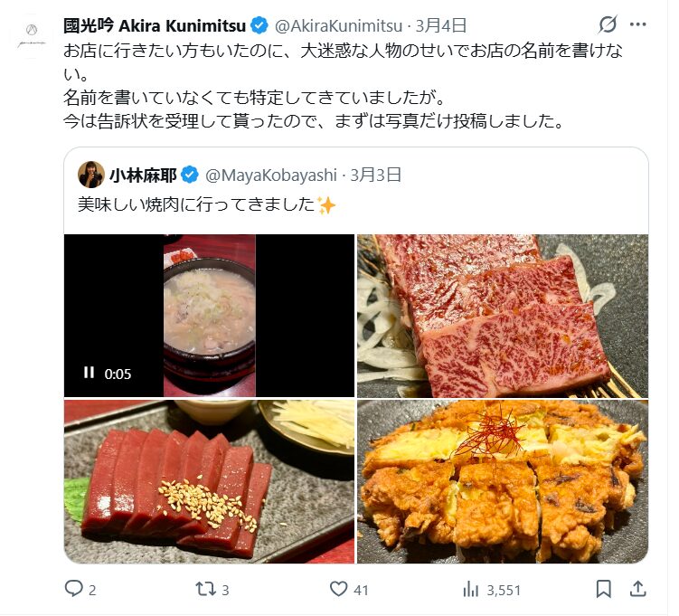Open the three-dot more options menu
Viewport: 679px width, 616px height.
tap(637, 24)
